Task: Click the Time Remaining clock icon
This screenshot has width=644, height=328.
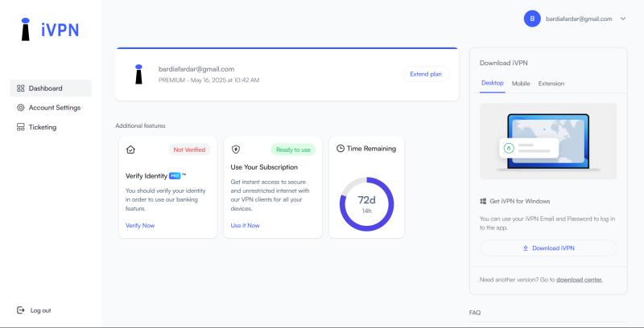Action: coord(340,149)
